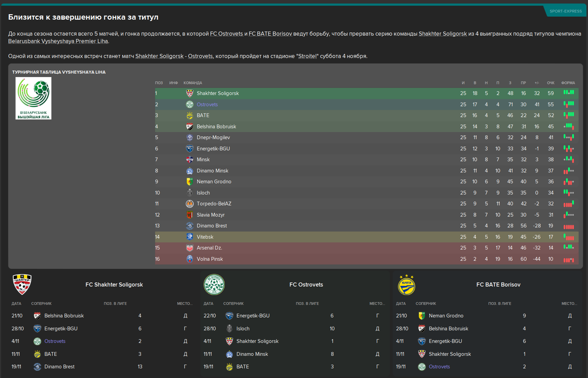Click the BATE club badge in league table
Image resolution: width=588 pixels, height=378 pixels.
coord(189,116)
